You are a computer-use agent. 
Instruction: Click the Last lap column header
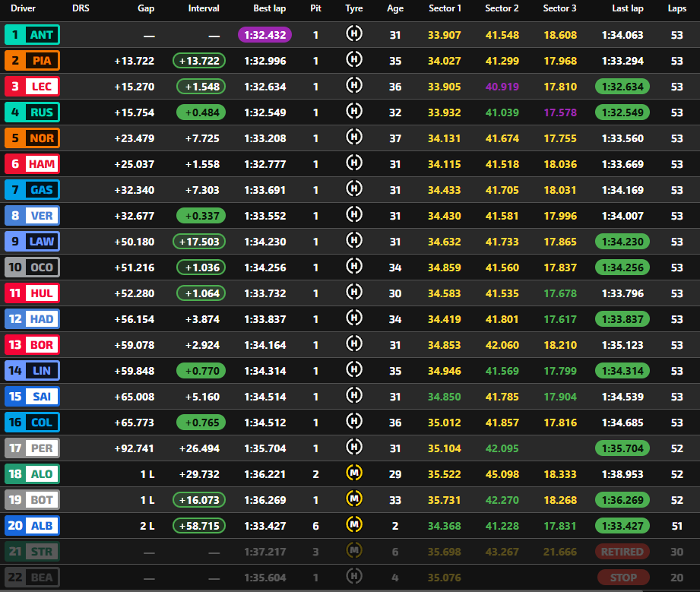click(627, 8)
